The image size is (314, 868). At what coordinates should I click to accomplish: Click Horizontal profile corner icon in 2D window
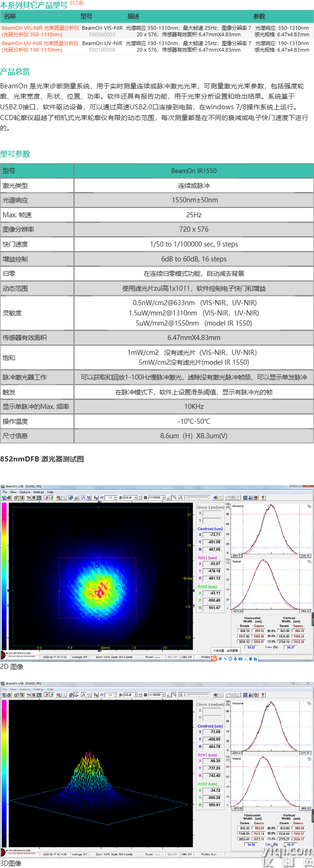(x=309, y=506)
